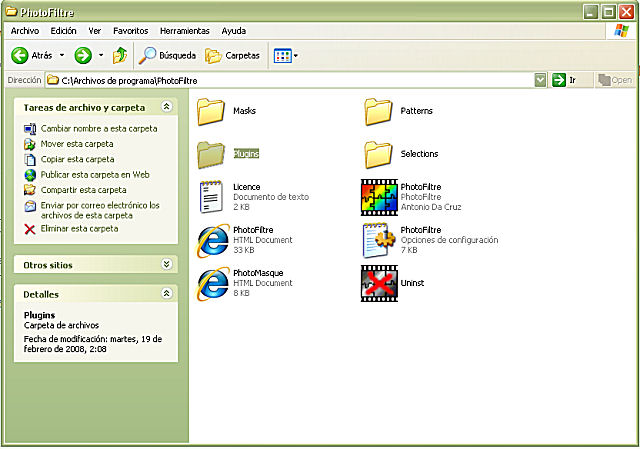Screen dimensions: 640x449
Task: Click the Mover esta carpeta icon
Action: click(x=30, y=144)
